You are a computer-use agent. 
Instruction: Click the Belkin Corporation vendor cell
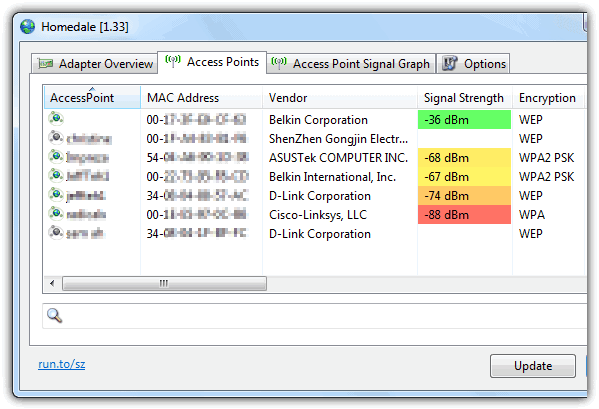318,120
